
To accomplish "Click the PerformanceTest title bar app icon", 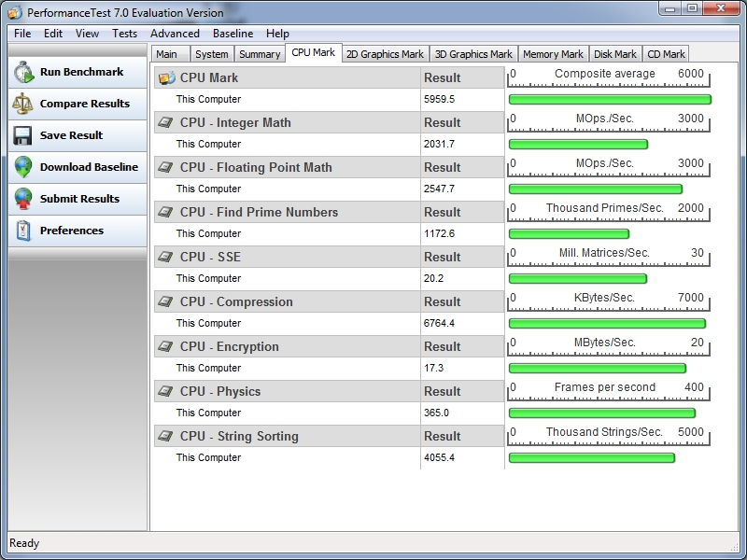I will click(x=15, y=12).
